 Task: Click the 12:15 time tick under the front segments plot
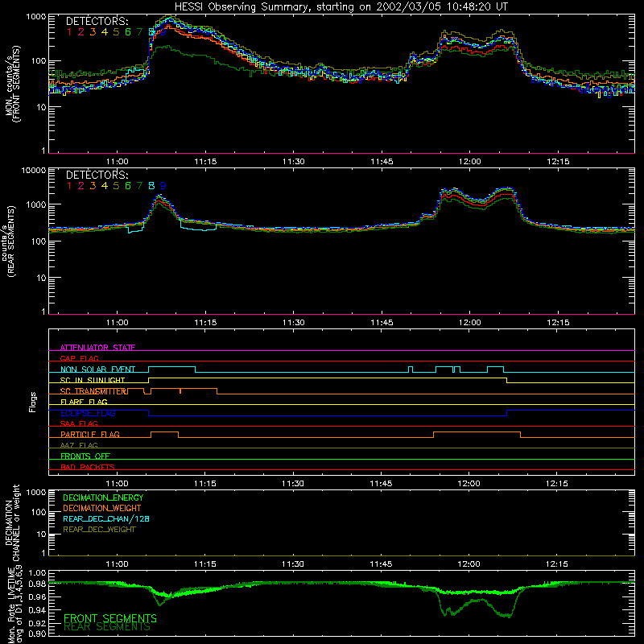tap(558, 162)
